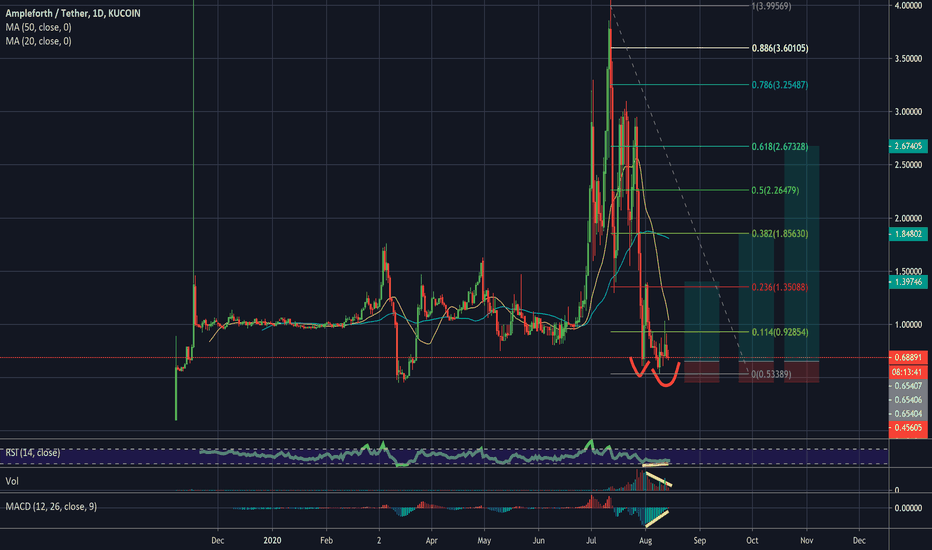Click Fibonacci label 1(3.99569)
The height and width of the screenshot is (550, 932).
[771, 6]
